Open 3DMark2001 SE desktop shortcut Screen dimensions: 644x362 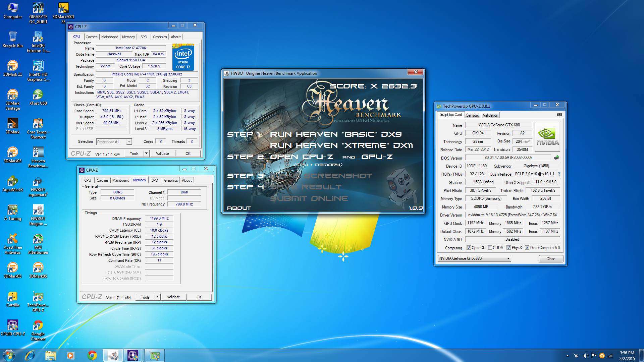tap(63, 13)
